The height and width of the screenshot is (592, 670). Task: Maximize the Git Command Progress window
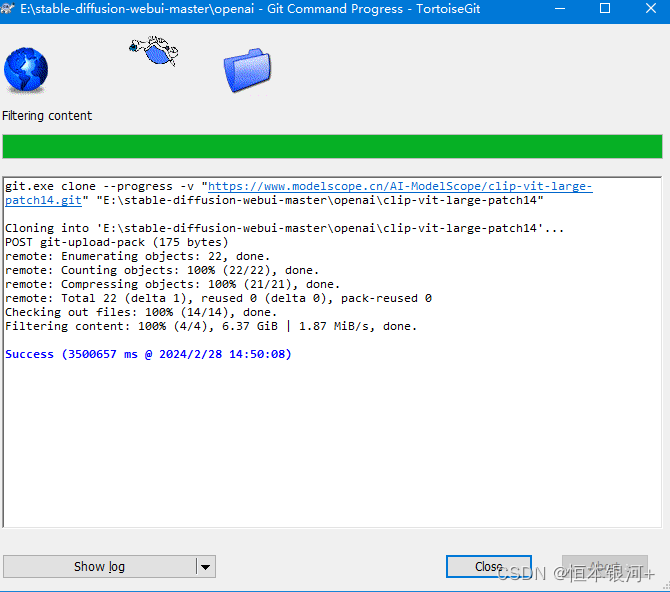(x=604, y=8)
